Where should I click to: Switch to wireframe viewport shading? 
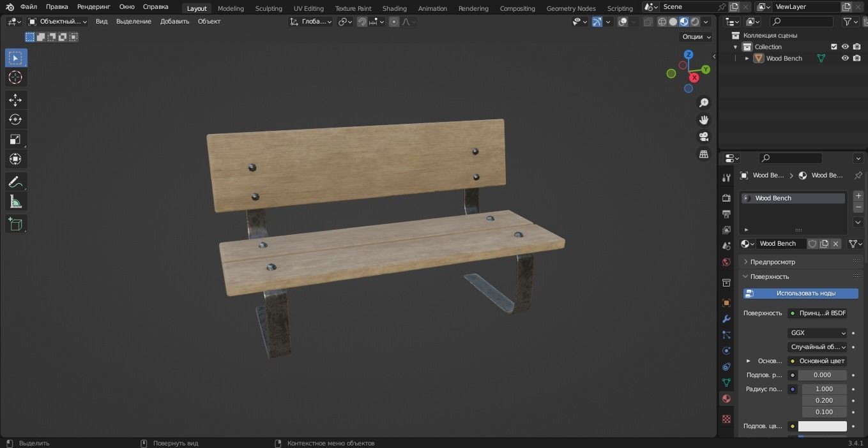(662, 22)
